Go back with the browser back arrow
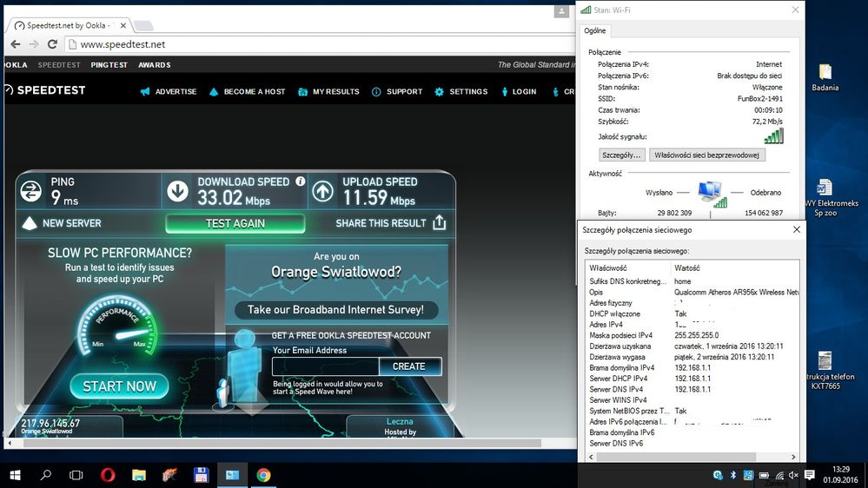868x488 pixels. pyautogui.click(x=16, y=44)
